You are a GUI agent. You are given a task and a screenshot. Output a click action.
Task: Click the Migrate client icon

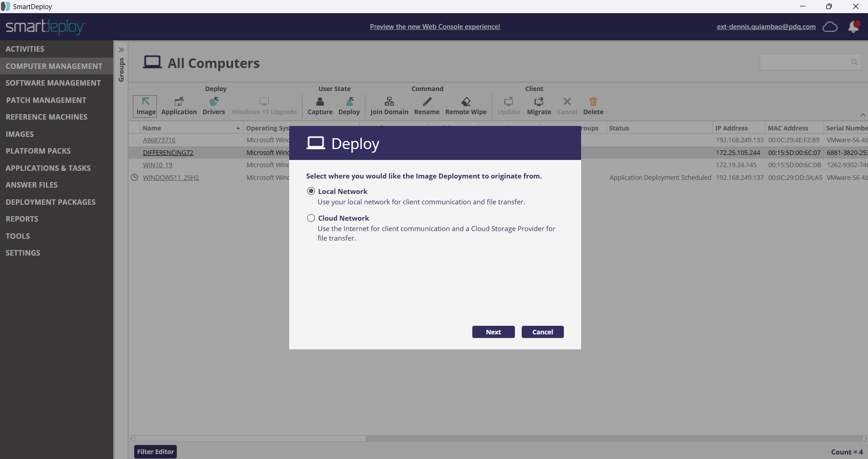click(538, 102)
